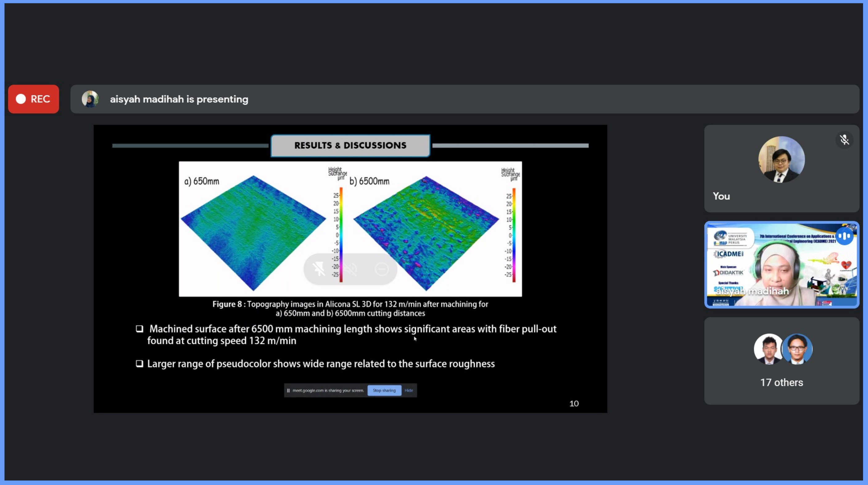Click the height color scale beside the 6500mm image

[514, 235]
